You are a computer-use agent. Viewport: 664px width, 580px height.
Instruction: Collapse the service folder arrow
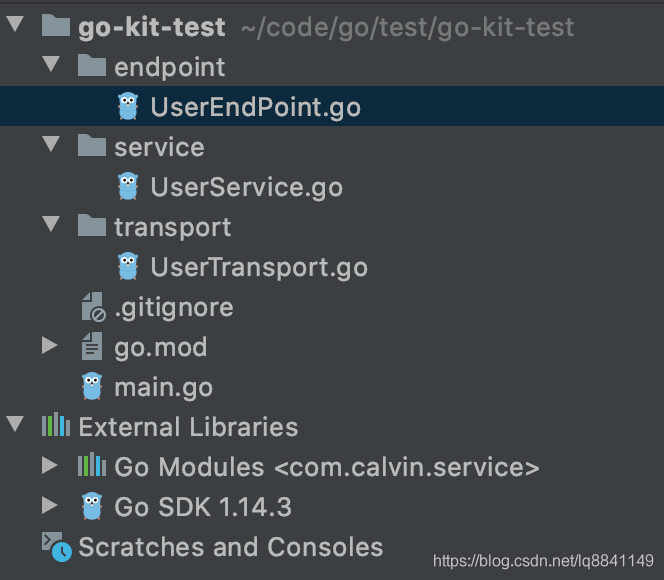pyautogui.click(x=50, y=146)
